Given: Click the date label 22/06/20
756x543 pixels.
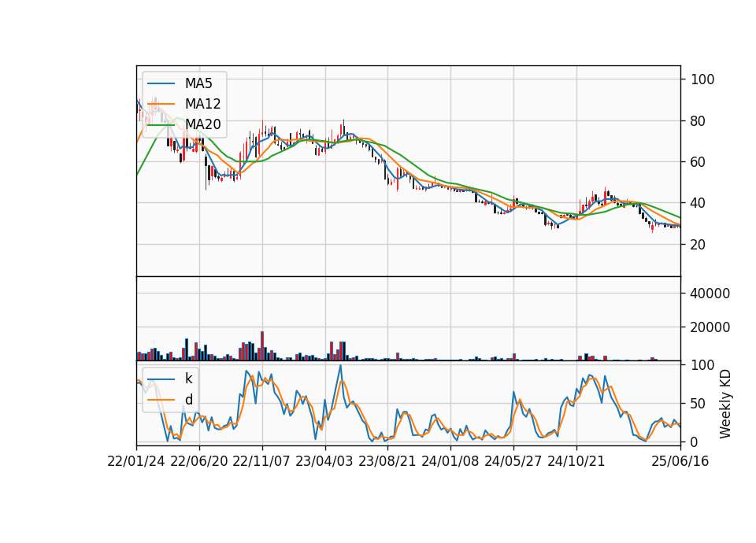Looking at the screenshot, I should point(199,461).
